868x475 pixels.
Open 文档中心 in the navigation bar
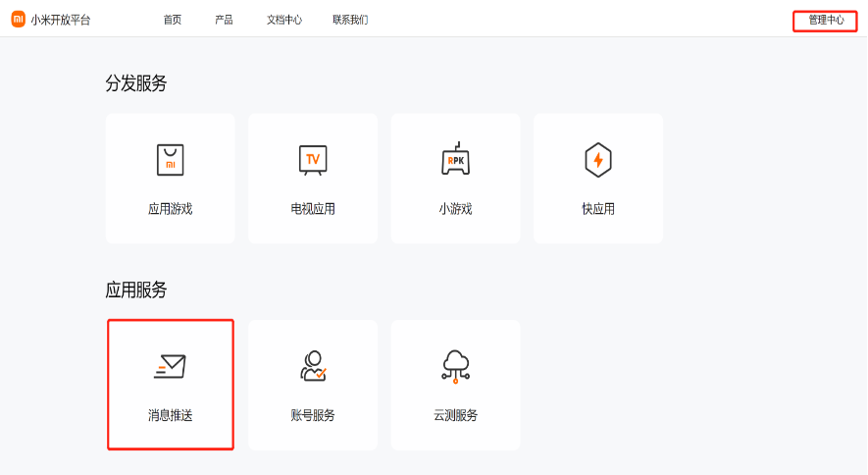click(x=284, y=20)
